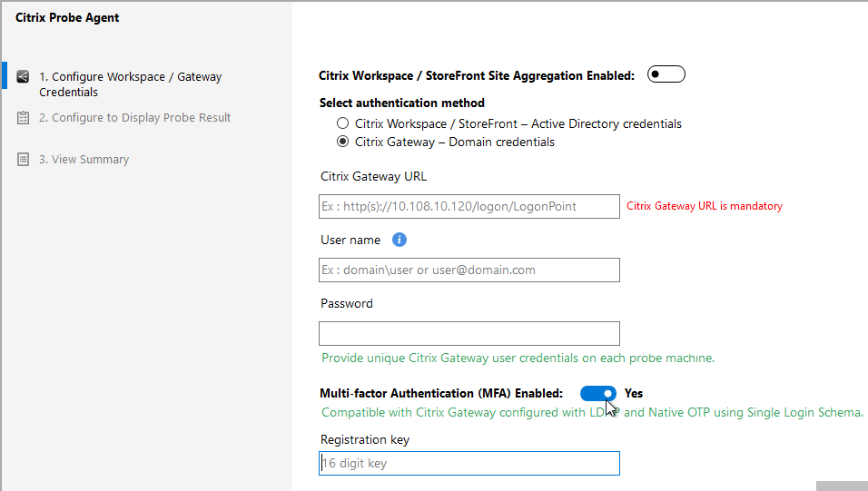Click the 'Registration key' label
The height and width of the screenshot is (491, 868).
365,439
